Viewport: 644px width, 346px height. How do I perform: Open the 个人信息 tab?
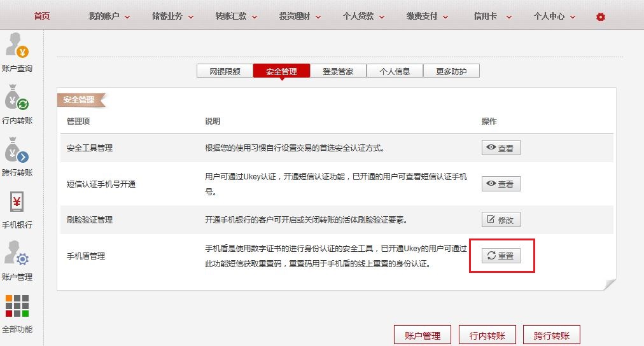[395, 71]
